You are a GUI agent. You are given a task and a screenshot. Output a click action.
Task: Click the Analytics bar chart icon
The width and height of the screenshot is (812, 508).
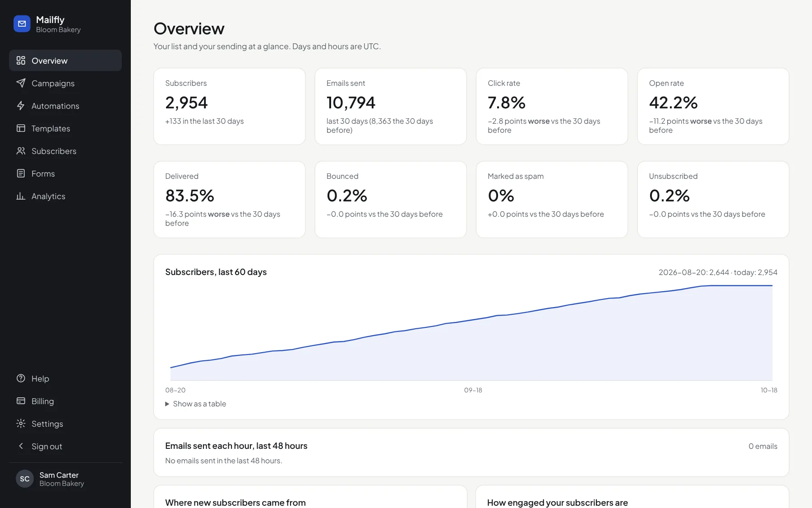pos(21,196)
